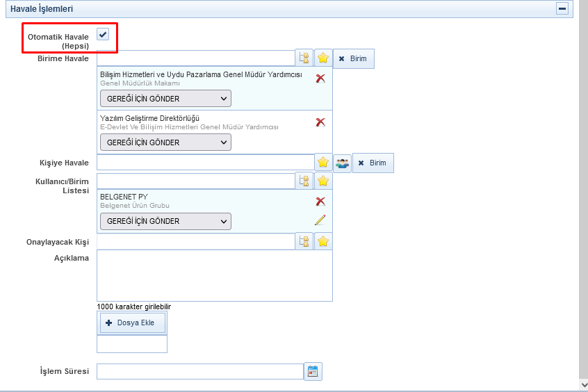This screenshot has width=588, height=392.
Task: Click the Kişiye Havale favorites star icon
Action: 322,163
